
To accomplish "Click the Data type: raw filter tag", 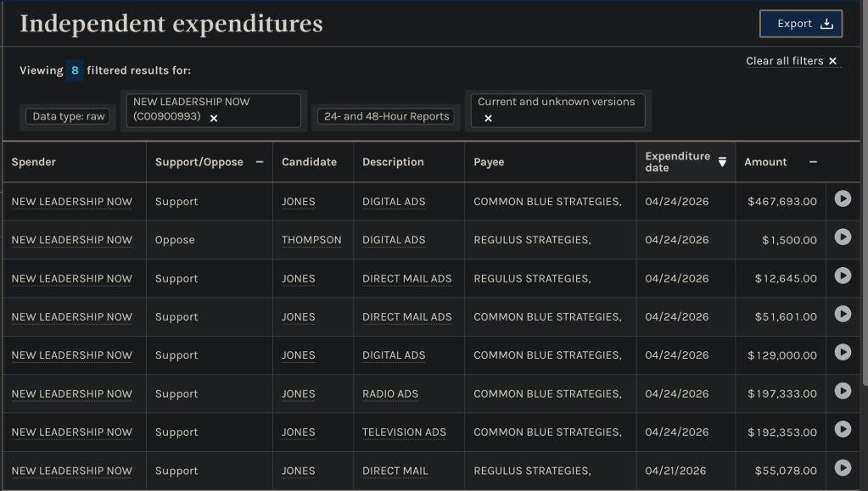I will [68, 116].
